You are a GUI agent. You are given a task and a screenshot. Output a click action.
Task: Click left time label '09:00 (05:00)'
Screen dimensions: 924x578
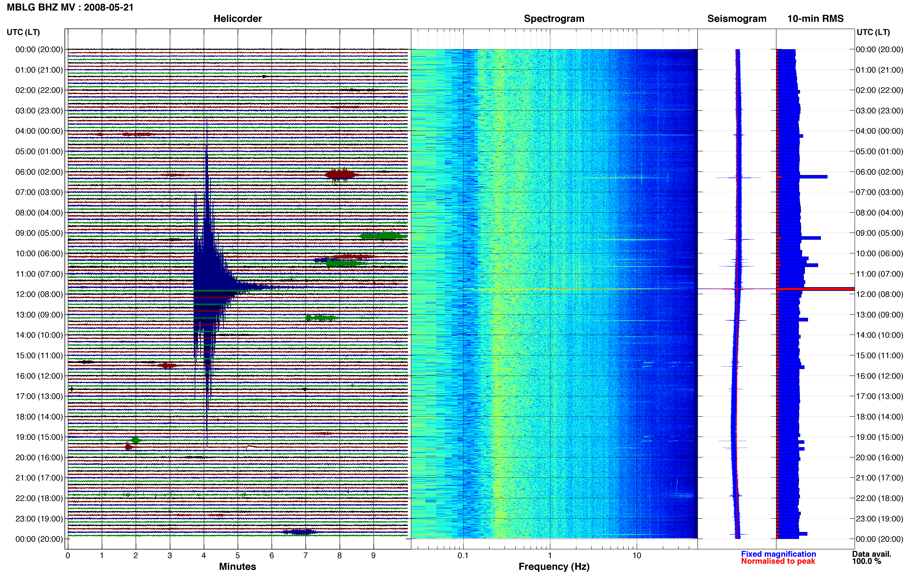pos(39,233)
